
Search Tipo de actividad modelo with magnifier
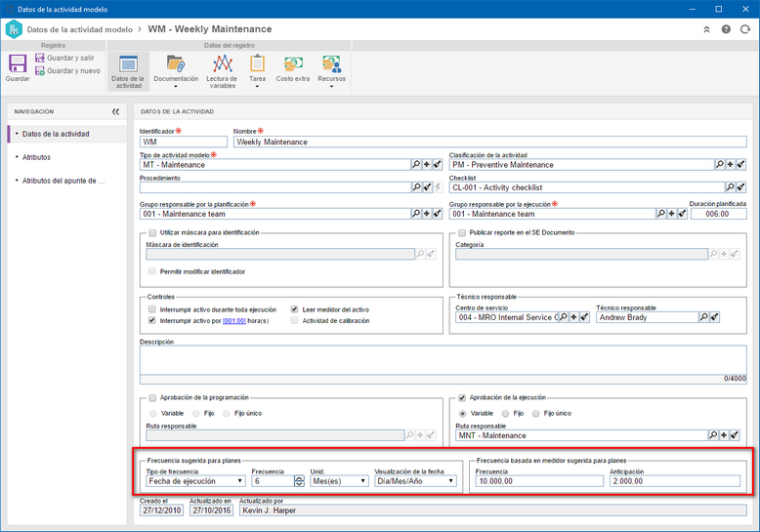click(x=416, y=165)
